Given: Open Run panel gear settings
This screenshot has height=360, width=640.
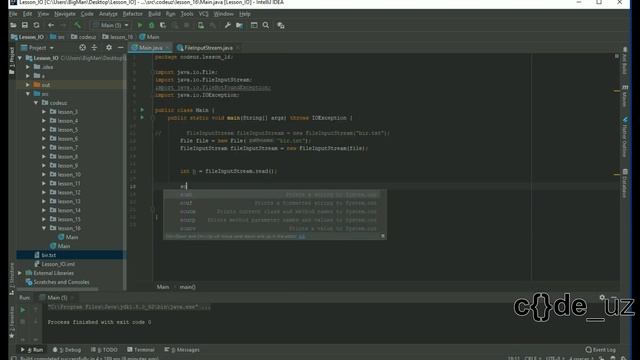Looking at the screenshot, I should point(602,298).
